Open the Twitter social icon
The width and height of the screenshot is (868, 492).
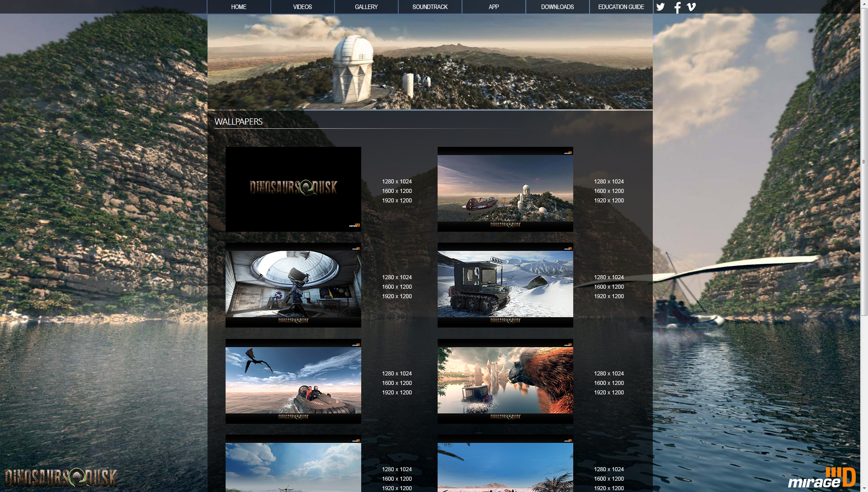pyautogui.click(x=660, y=7)
